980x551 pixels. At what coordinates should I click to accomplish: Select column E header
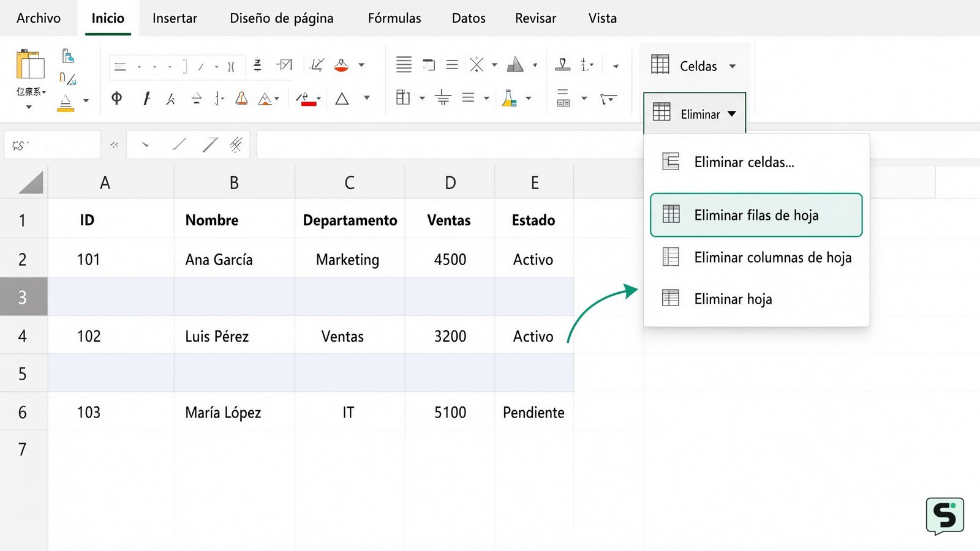pyautogui.click(x=534, y=182)
